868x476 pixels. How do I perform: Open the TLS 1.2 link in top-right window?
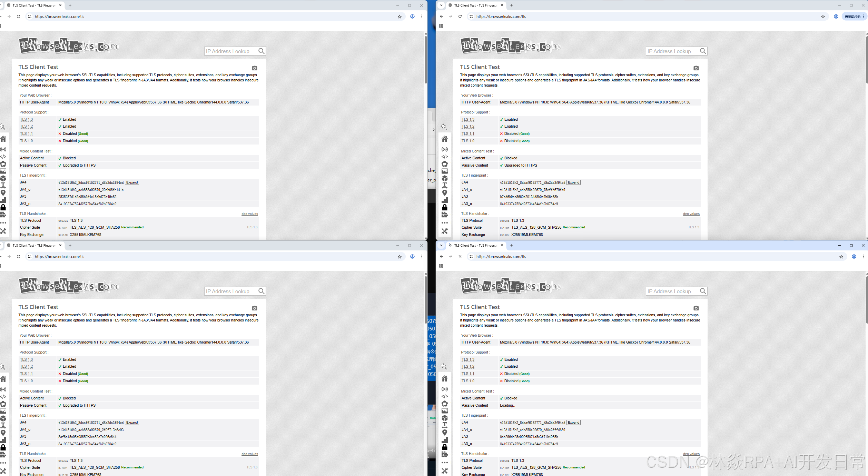[468, 127]
